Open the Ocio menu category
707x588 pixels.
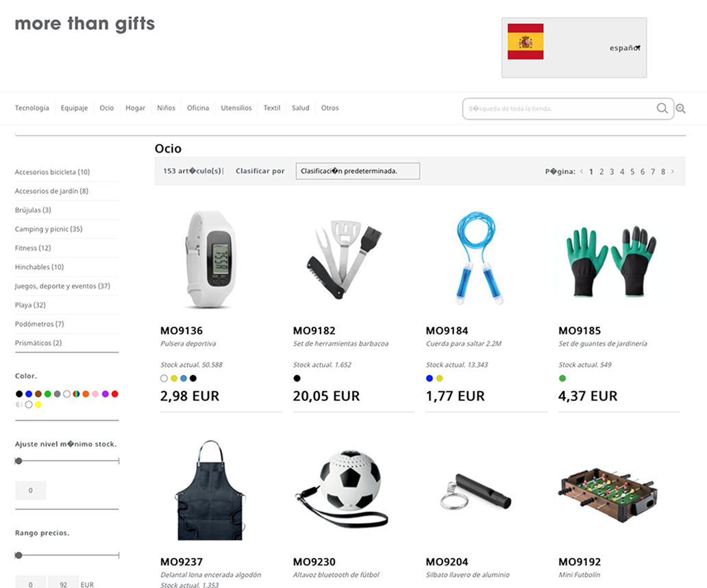pos(107,108)
